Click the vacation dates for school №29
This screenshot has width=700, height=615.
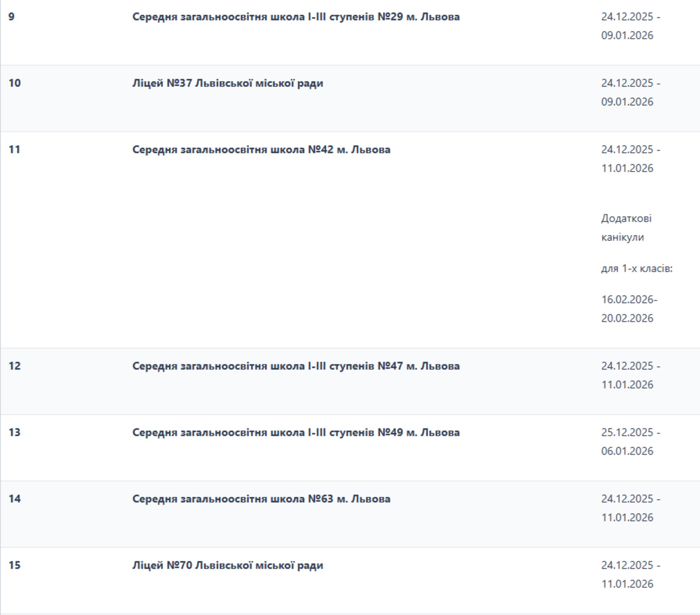pos(630,26)
